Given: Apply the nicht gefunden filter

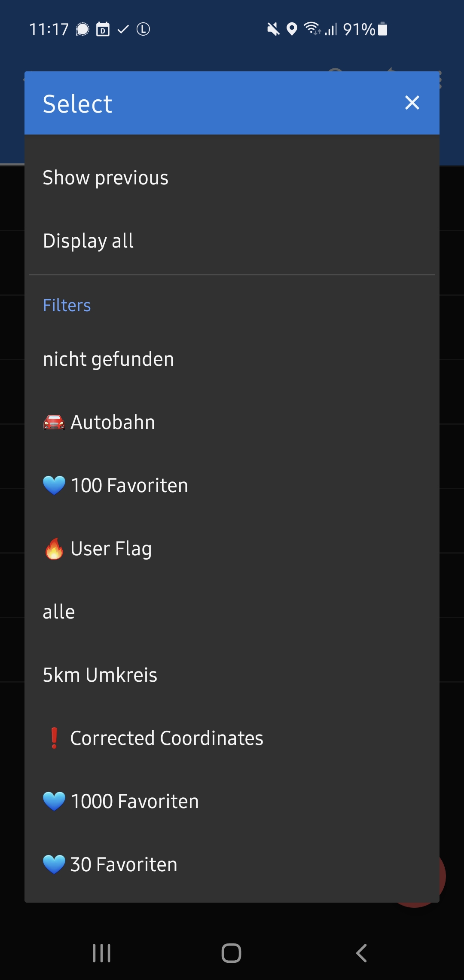Looking at the screenshot, I should point(108,359).
